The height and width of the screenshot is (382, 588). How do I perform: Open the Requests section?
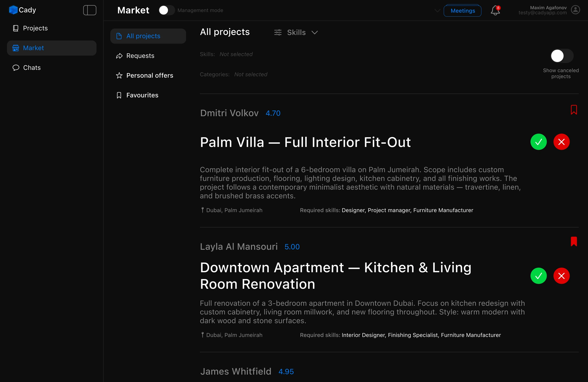pyautogui.click(x=148, y=56)
